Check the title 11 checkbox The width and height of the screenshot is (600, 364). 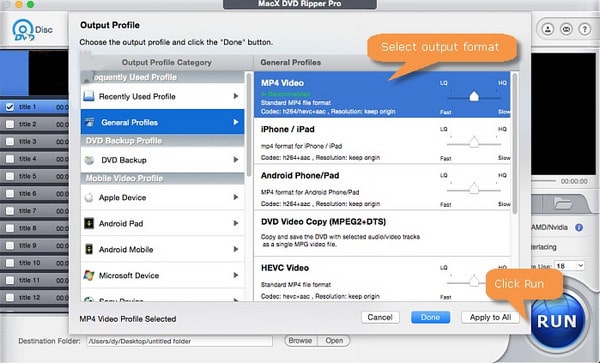(x=10, y=280)
